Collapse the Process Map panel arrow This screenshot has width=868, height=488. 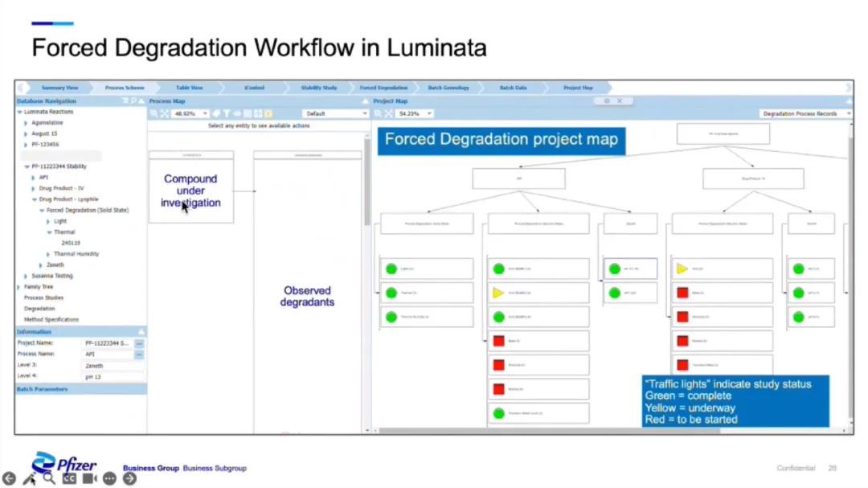click(x=365, y=100)
